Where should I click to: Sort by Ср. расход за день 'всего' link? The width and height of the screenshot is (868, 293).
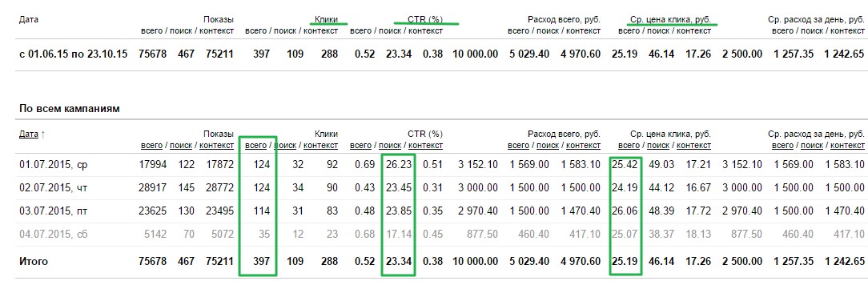point(783,145)
